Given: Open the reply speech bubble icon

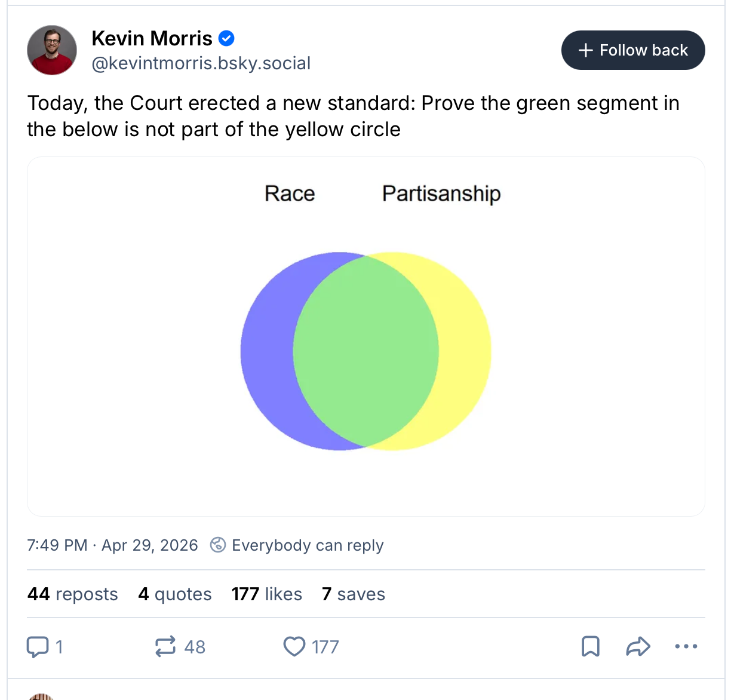Looking at the screenshot, I should tap(38, 646).
